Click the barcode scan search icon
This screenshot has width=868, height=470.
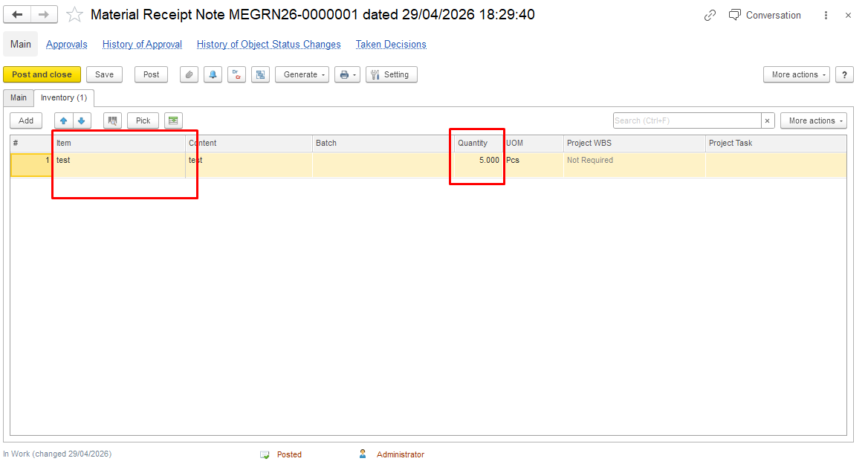click(x=112, y=120)
